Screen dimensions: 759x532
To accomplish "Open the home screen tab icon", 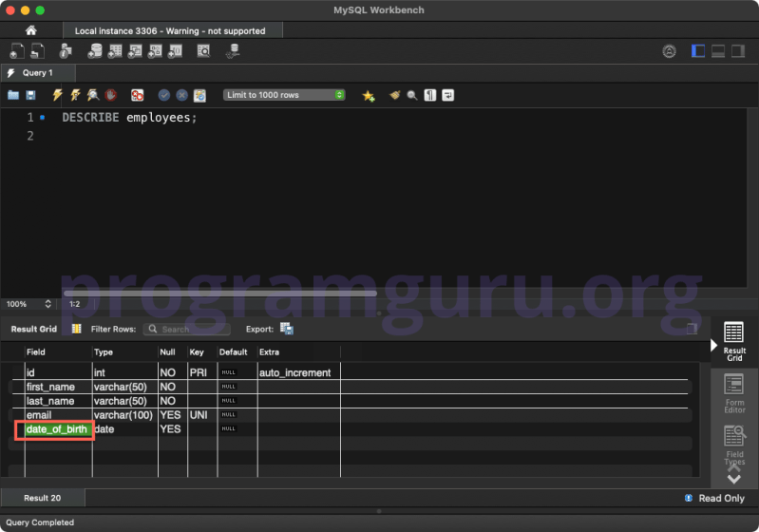I will 31,30.
